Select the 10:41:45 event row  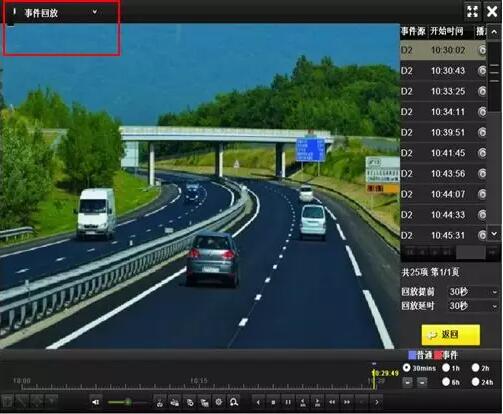[x=444, y=153]
